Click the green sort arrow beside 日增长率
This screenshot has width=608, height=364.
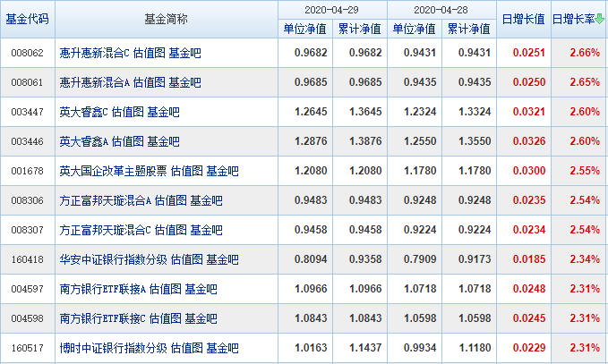tap(599, 19)
